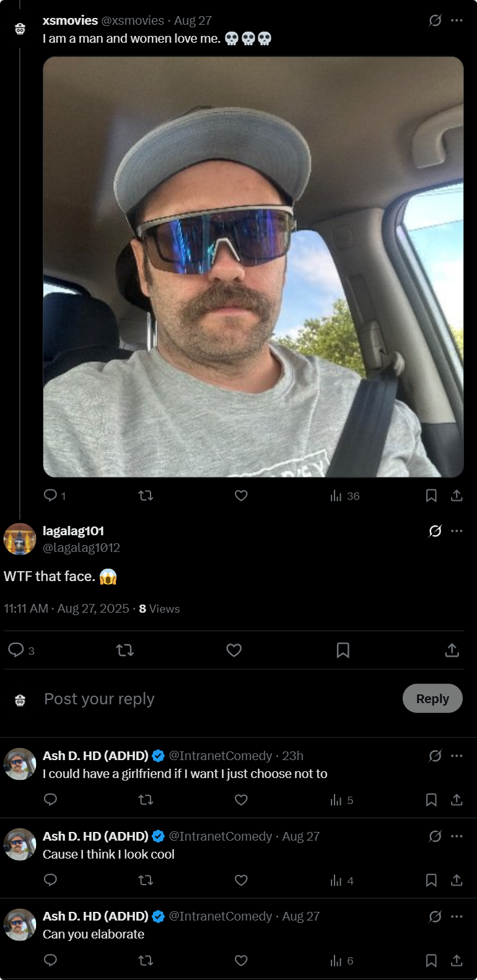Click the Grok icon on xsmovies post
This screenshot has height=980, width=477.
pos(435,20)
